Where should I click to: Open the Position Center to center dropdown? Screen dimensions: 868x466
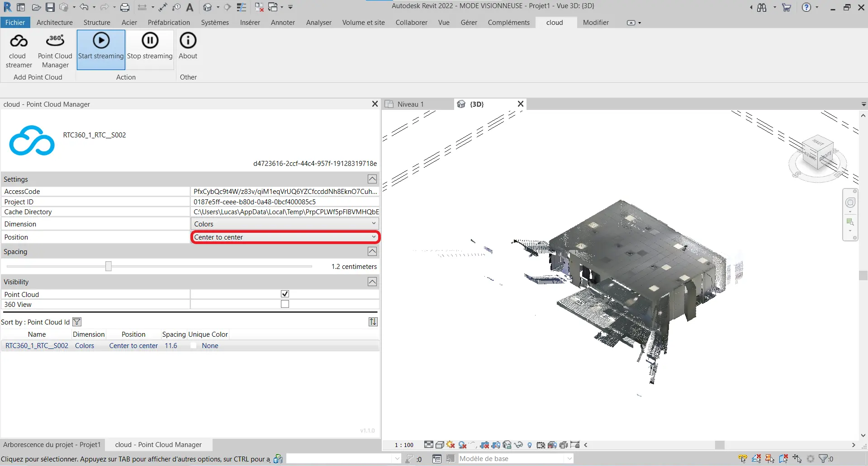(x=285, y=237)
